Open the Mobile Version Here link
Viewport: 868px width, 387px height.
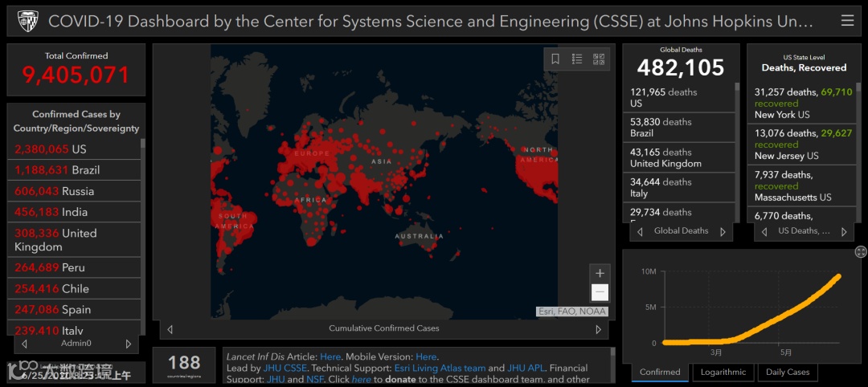click(x=426, y=357)
